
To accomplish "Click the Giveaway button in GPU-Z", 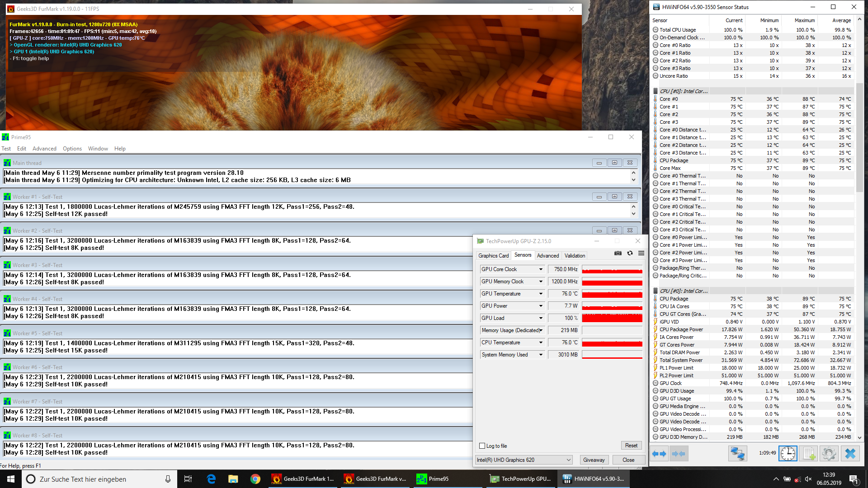I will [x=594, y=460].
